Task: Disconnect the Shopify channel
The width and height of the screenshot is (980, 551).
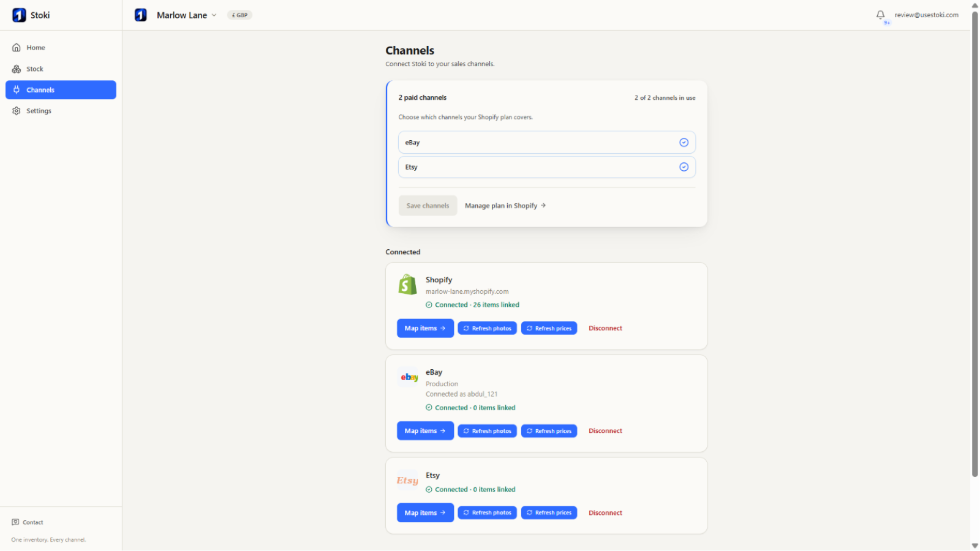Action: click(605, 328)
